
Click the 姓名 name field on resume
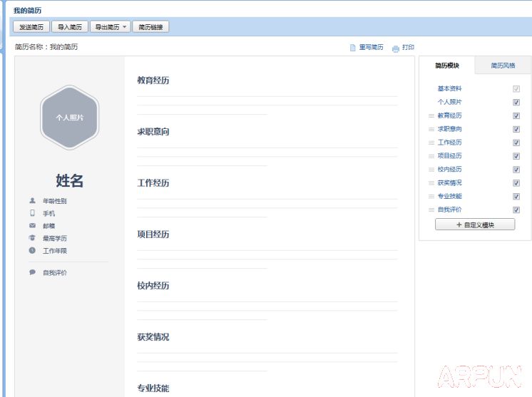pos(69,180)
